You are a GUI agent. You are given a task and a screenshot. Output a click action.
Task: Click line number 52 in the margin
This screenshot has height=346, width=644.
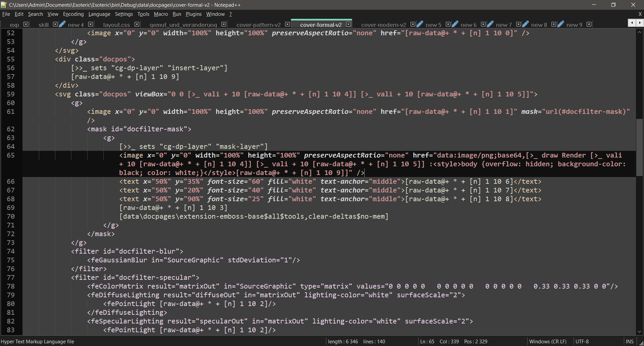tap(11, 33)
